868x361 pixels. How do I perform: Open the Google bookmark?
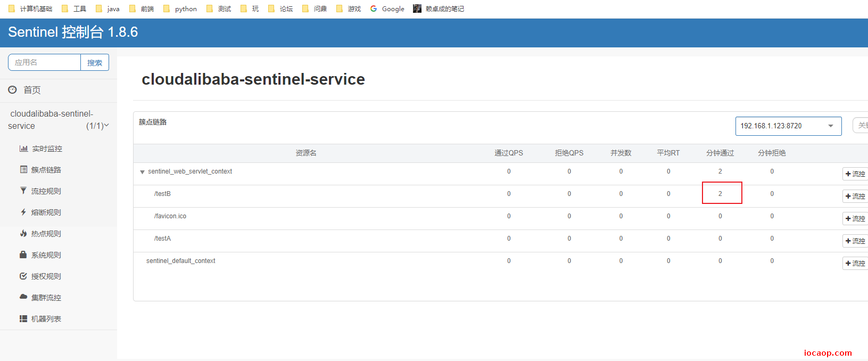click(387, 9)
